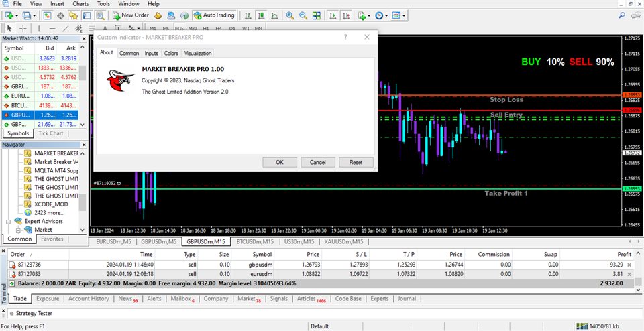Switch chart to bar chart icon
The image size is (644, 331).
(x=248, y=15)
